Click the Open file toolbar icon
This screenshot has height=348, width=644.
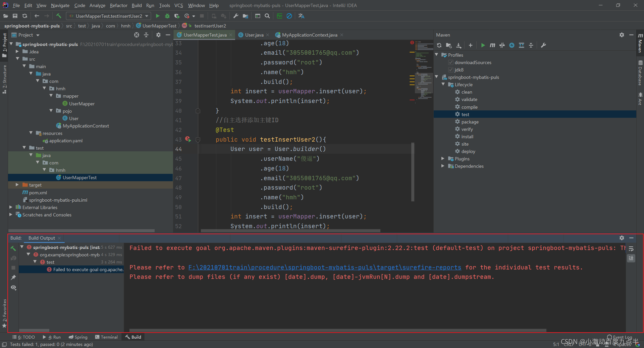tap(5, 16)
